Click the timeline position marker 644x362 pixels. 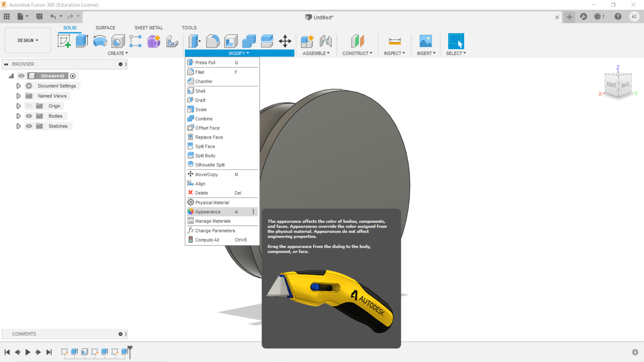pos(130,349)
